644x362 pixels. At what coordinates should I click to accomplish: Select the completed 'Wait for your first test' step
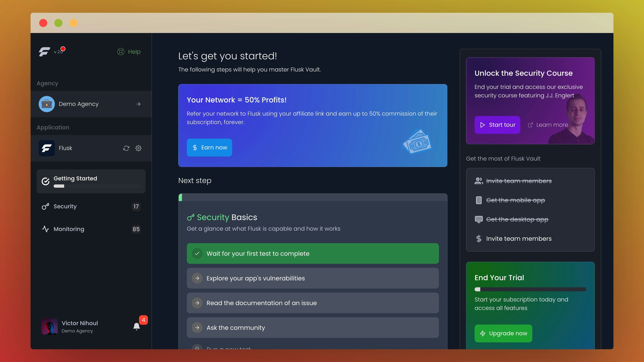tap(313, 253)
